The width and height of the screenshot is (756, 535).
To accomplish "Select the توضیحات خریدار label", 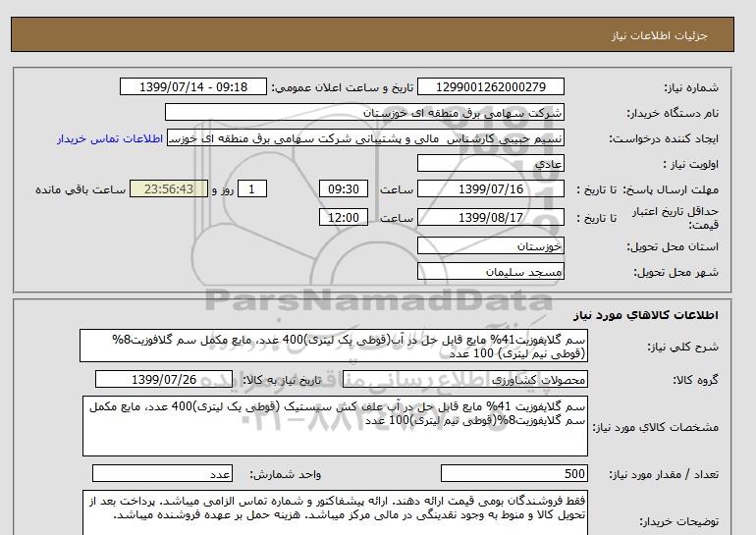I will pos(678,522).
